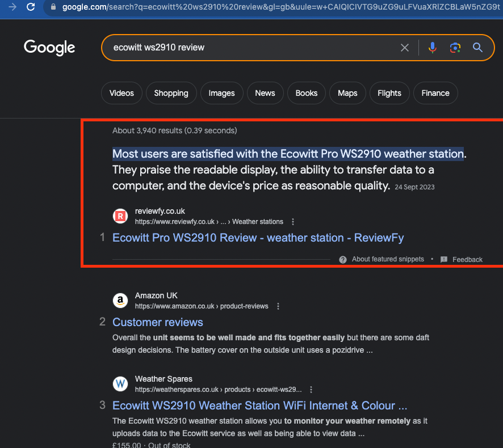Select the Videos filter tab
503x448 pixels.
pyautogui.click(x=121, y=93)
